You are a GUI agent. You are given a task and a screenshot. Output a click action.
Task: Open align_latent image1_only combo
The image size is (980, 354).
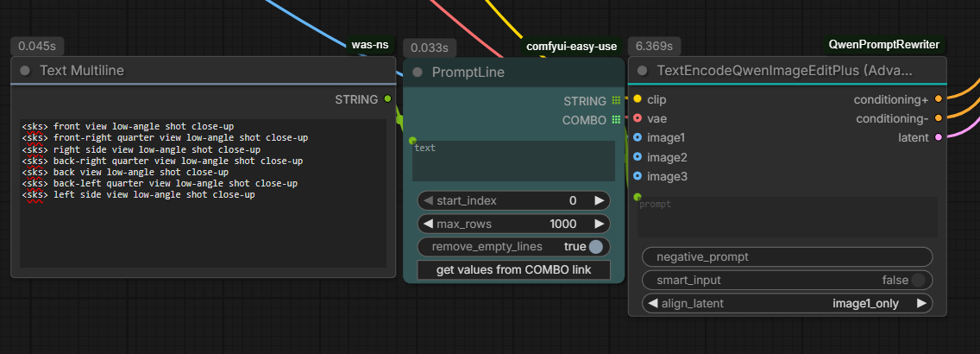(788, 303)
